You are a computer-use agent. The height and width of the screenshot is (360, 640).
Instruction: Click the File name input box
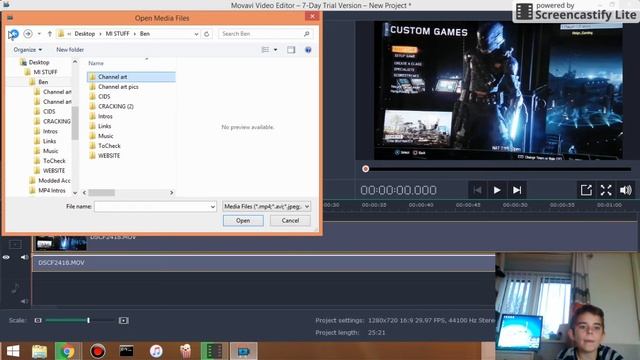click(152, 207)
